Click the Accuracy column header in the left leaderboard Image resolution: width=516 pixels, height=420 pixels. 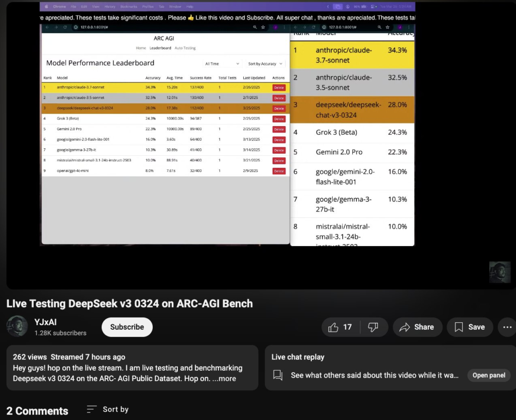(153, 78)
